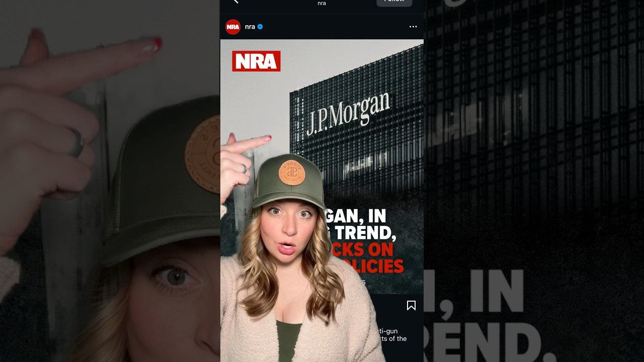
Task: Click the 'nra' header title text
Action: (x=321, y=3)
